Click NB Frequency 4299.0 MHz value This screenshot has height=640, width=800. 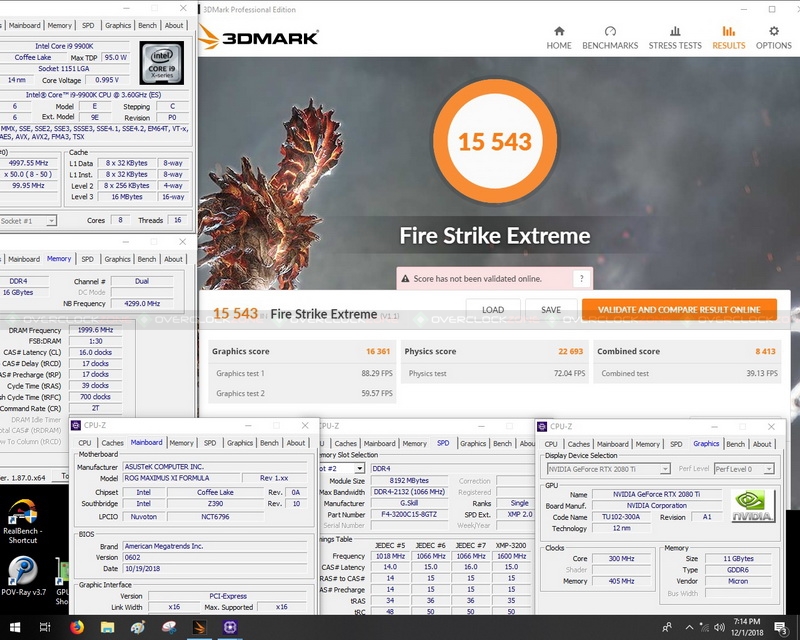point(142,303)
